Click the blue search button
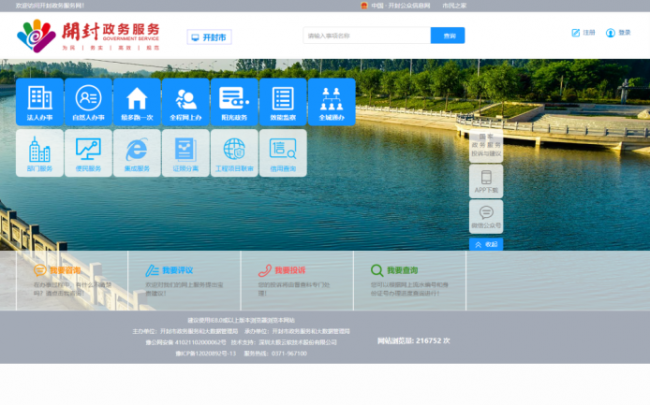 click(x=448, y=36)
